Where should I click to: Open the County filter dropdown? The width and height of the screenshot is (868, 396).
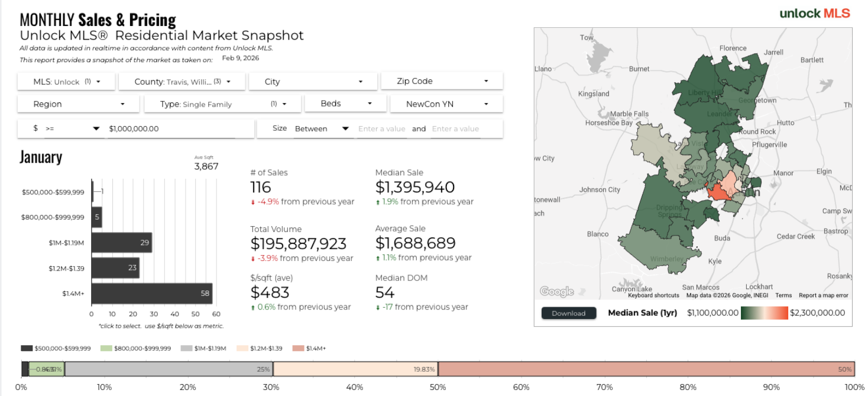point(182,82)
